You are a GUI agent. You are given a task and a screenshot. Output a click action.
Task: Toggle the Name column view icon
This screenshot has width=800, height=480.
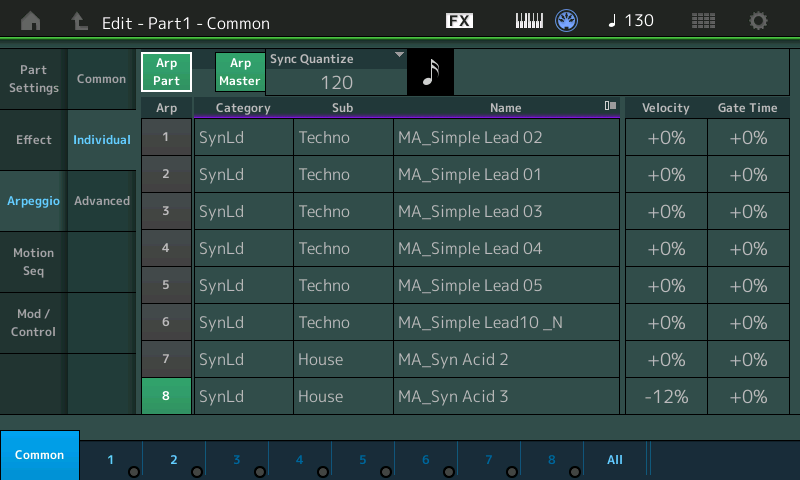(610, 106)
